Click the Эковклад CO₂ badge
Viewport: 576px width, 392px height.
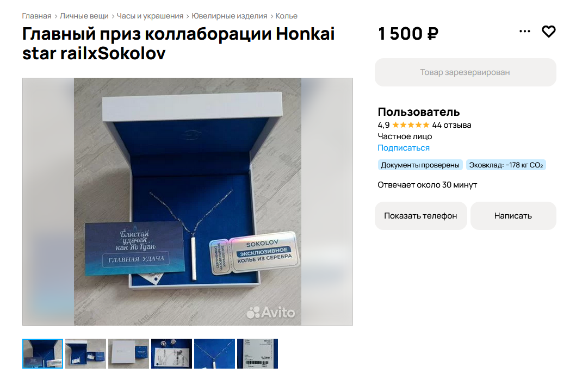pos(506,165)
